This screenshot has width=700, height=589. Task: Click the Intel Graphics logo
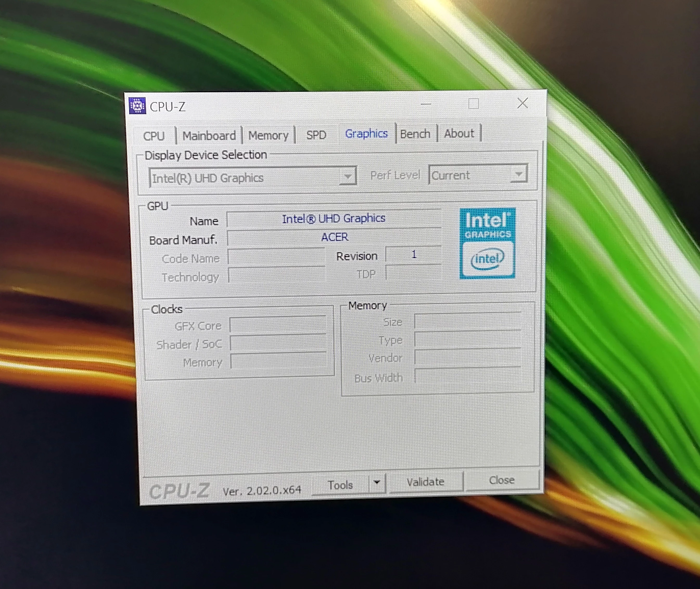(487, 243)
